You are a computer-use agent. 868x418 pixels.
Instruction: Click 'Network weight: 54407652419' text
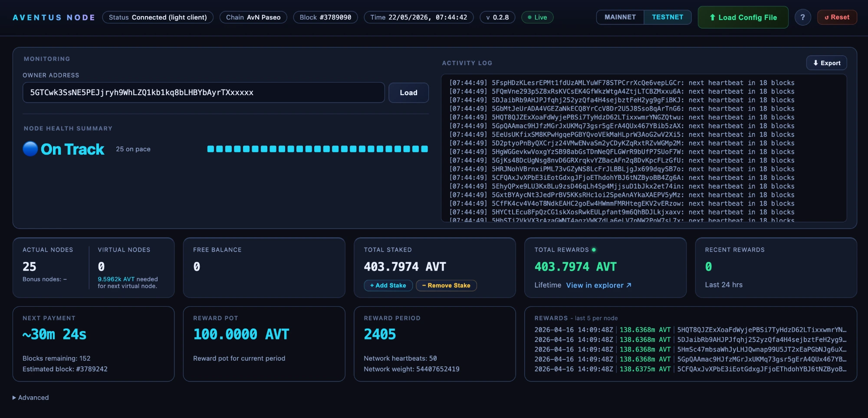411,369
